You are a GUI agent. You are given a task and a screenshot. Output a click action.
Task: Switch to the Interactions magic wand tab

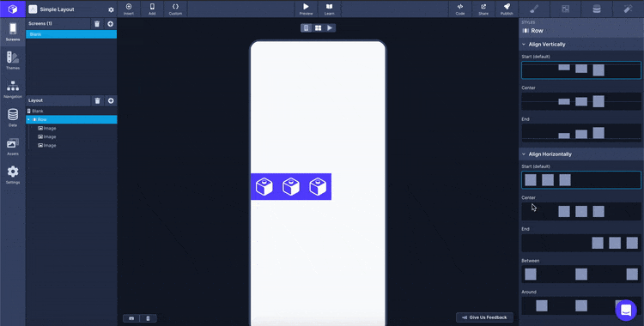coord(628,9)
